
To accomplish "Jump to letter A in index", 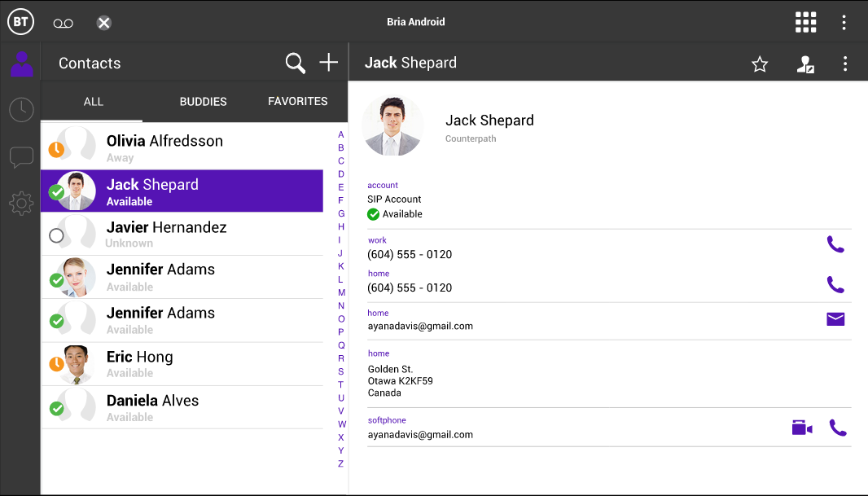I will [x=341, y=134].
